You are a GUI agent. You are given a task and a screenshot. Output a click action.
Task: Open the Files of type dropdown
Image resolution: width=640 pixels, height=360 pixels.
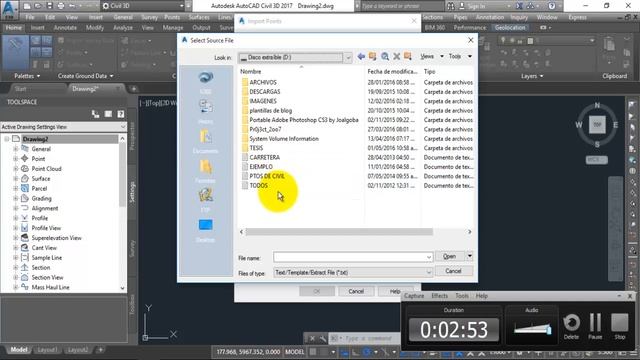[x=429, y=272]
